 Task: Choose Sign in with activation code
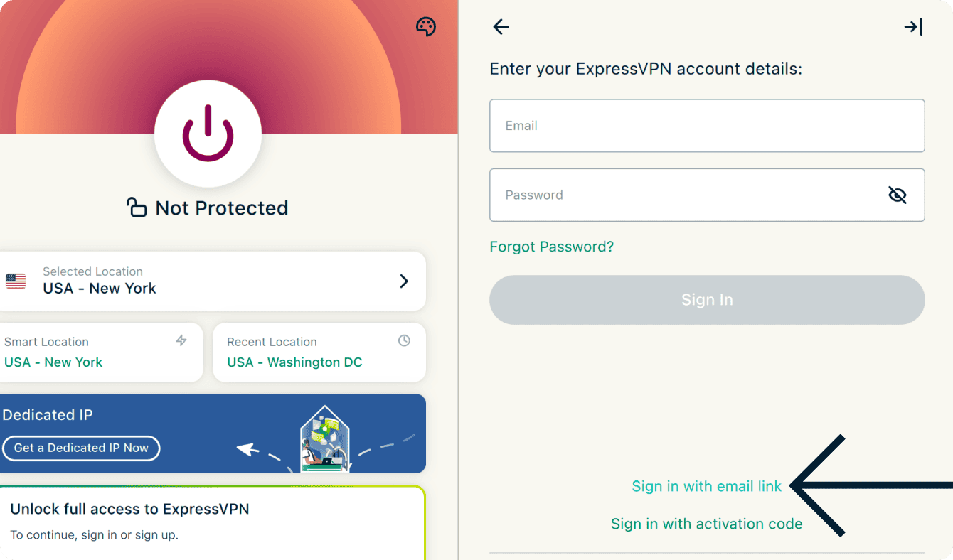pos(706,524)
